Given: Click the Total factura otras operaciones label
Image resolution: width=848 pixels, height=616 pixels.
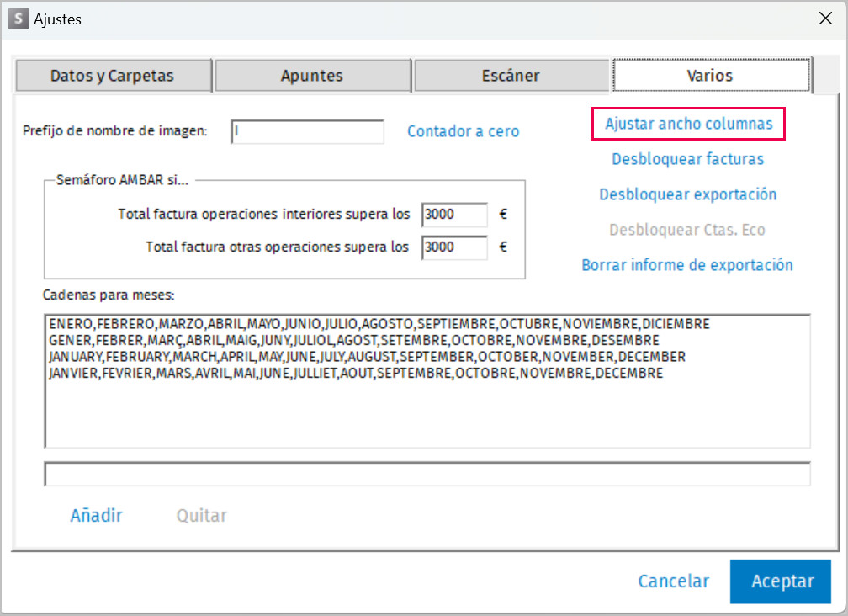Looking at the screenshot, I should [x=277, y=247].
